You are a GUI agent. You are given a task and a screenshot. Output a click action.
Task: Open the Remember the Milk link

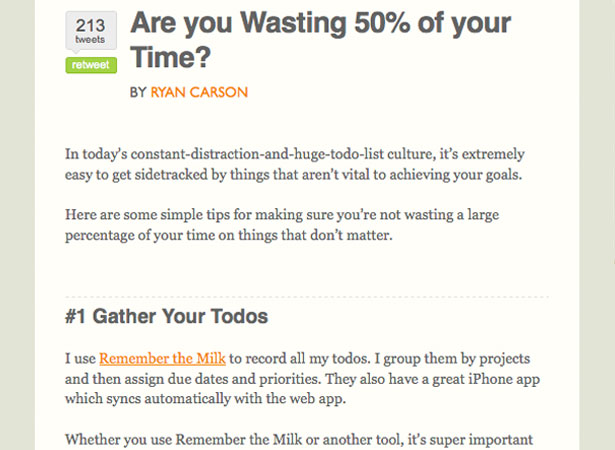(162, 359)
